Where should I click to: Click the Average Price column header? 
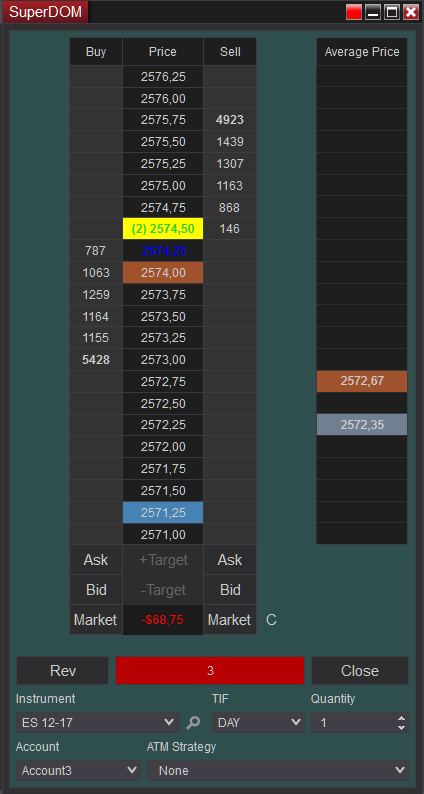pos(362,52)
